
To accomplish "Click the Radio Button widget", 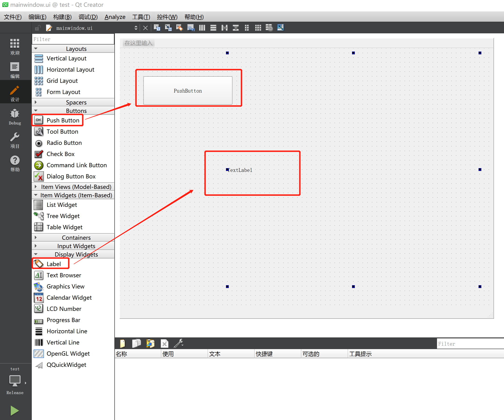I will 65,143.
